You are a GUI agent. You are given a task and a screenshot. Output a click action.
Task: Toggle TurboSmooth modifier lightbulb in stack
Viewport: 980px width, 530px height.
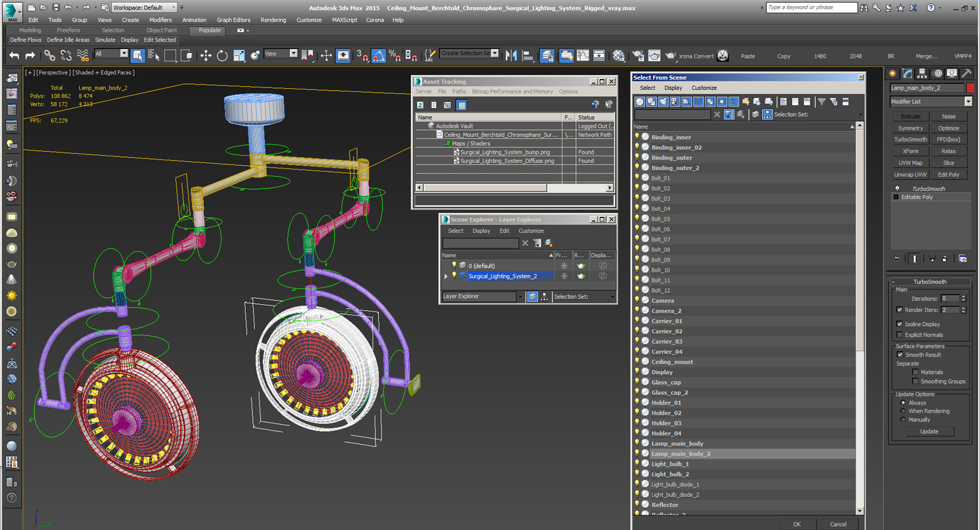point(897,189)
